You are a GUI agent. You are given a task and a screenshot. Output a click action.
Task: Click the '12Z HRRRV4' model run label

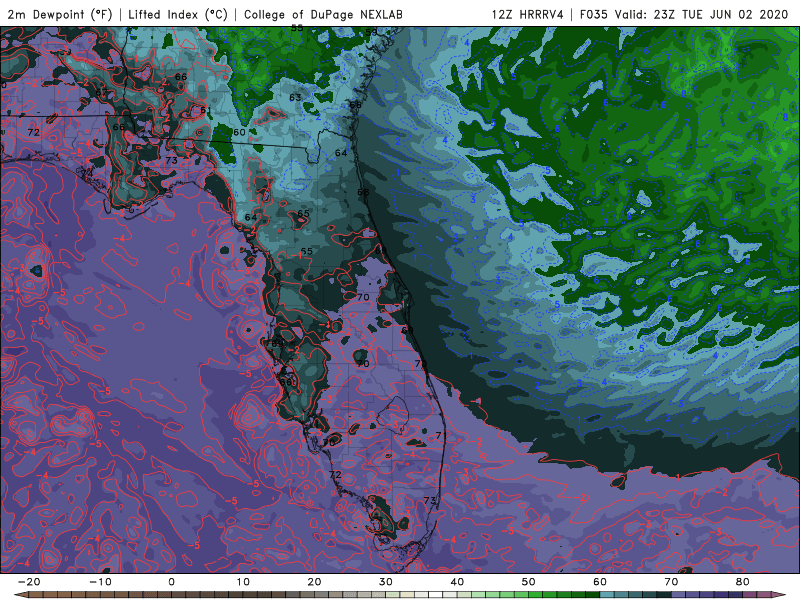[x=528, y=14]
